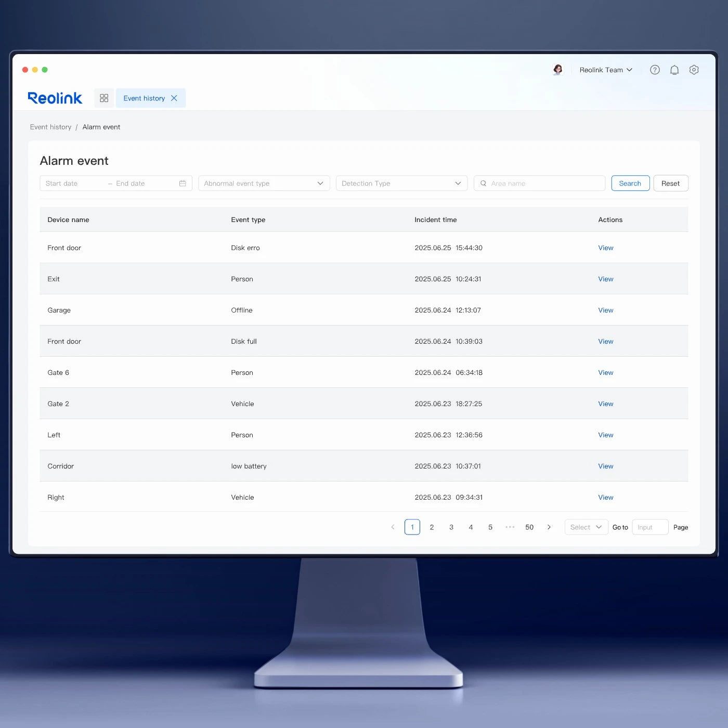Switch to the Event history tab
The height and width of the screenshot is (728, 728).
coord(144,98)
